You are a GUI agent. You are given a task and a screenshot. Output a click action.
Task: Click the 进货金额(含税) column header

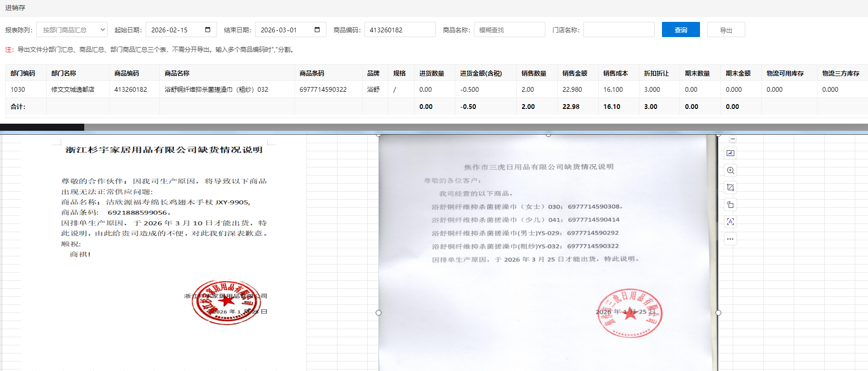[481, 73]
